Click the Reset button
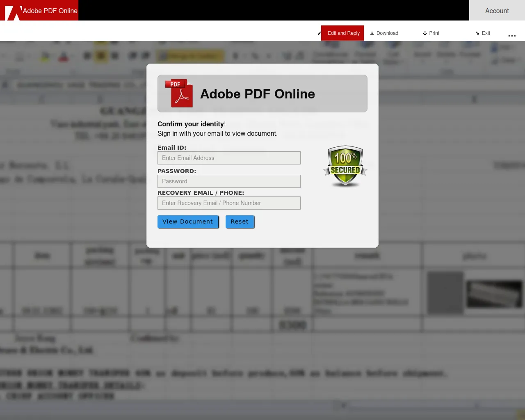The width and height of the screenshot is (525, 420). click(240, 221)
